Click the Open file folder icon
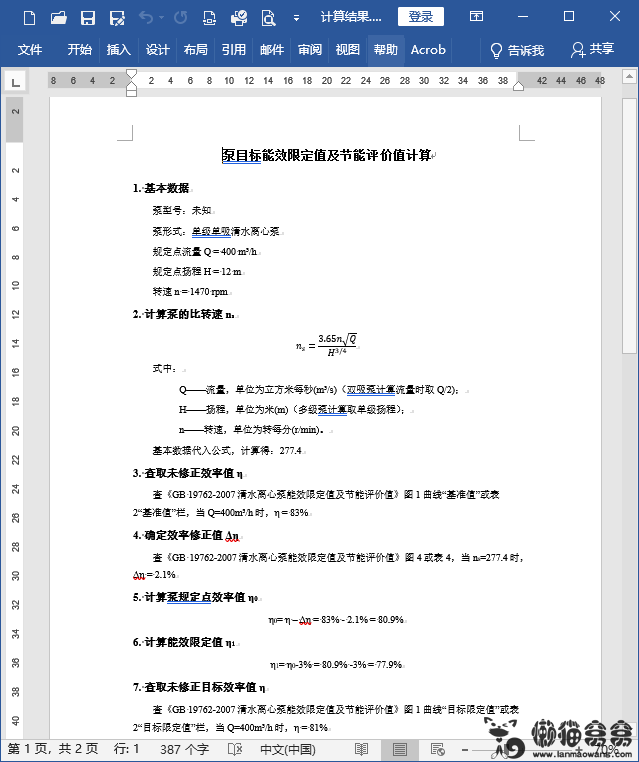This screenshot has width=639, height=762. 58,18
